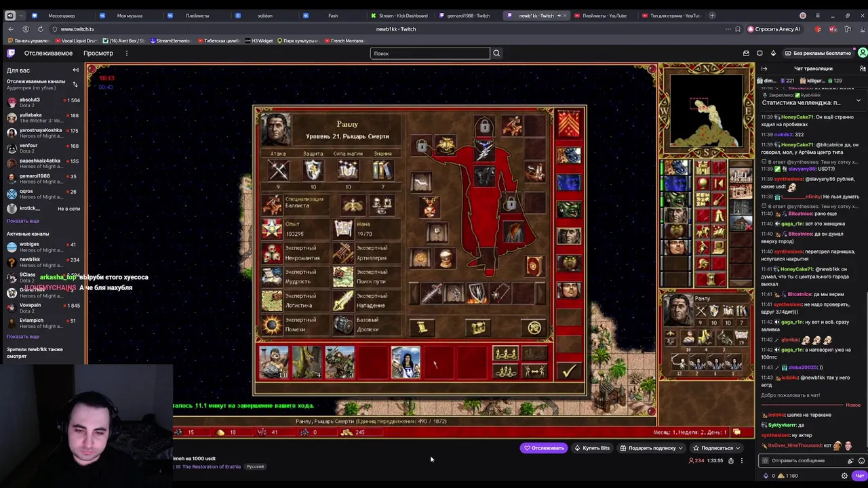This screenshot has width=868, height=488.
Task: Click the hero portrait of Ранлу
Action: (277, 129)
